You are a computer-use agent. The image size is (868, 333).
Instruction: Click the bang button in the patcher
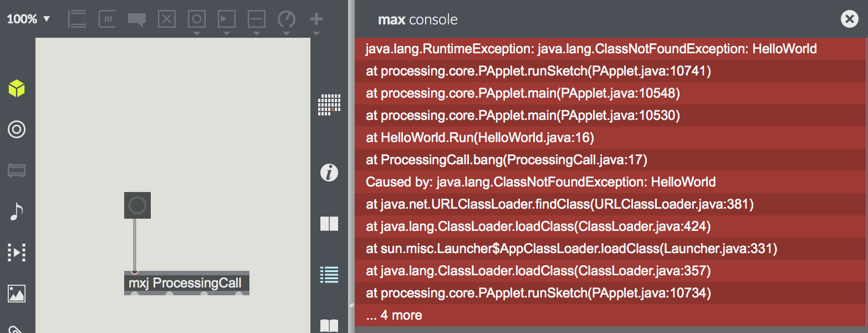[137, 206]
